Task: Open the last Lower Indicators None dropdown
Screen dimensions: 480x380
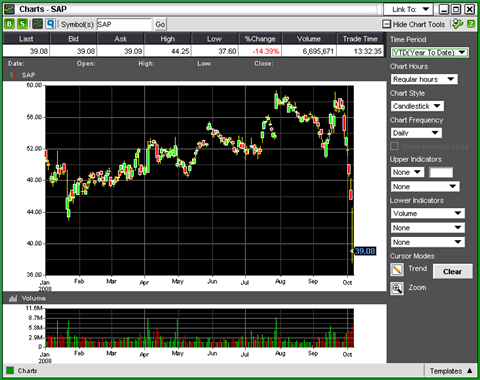Action: click(428, 242)
